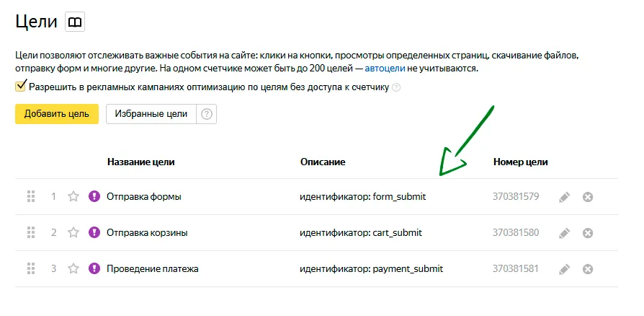This screenshot has height=316, width=644.
Task: Click the help question mark near the optimization checkbox
Action: tap(396, 87)
